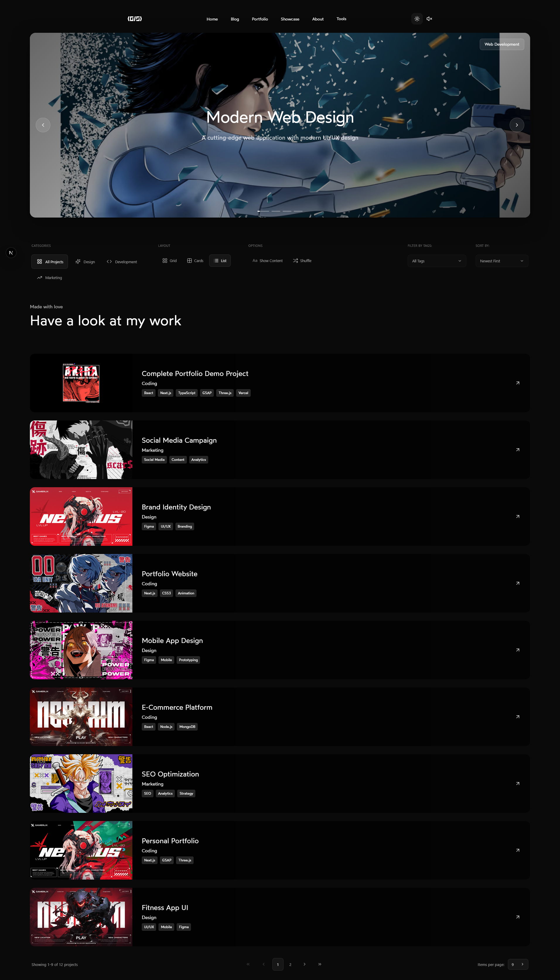Viewport: 560px width, 980px height.
Task: Open arrow link for E-Commerce Platform
Action: (518, 717)
